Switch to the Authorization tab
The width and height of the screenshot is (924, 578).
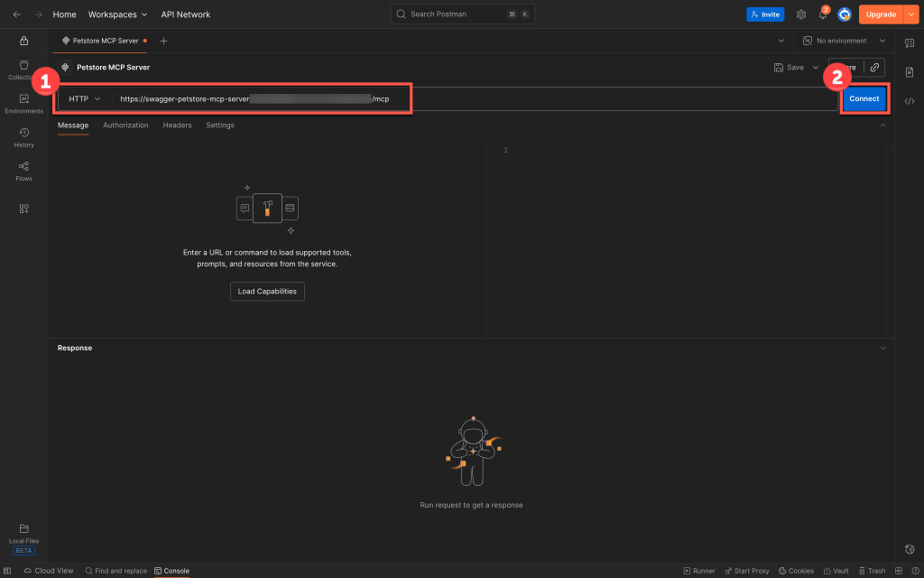pos(125,126)
